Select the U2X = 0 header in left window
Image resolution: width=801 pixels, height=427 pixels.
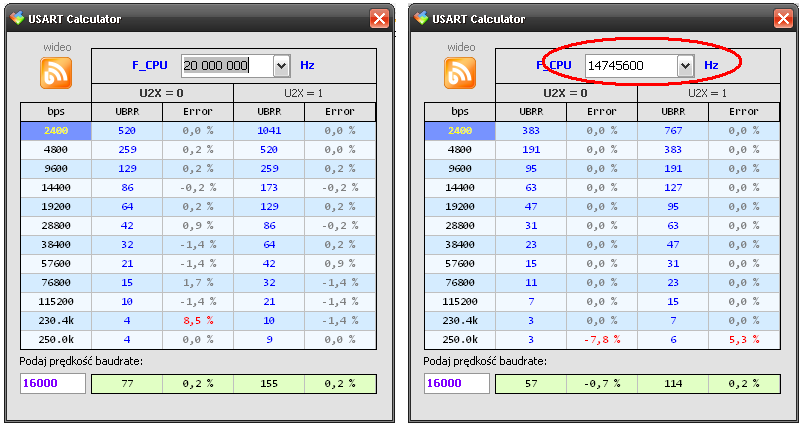pyautogui.click(x=162, y=93)
